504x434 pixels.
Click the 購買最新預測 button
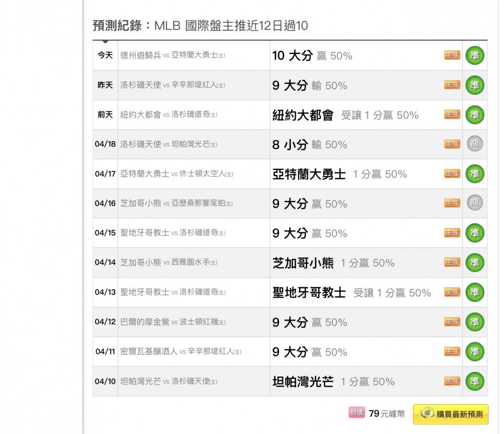pyautogui.click(x=451, y=414)
